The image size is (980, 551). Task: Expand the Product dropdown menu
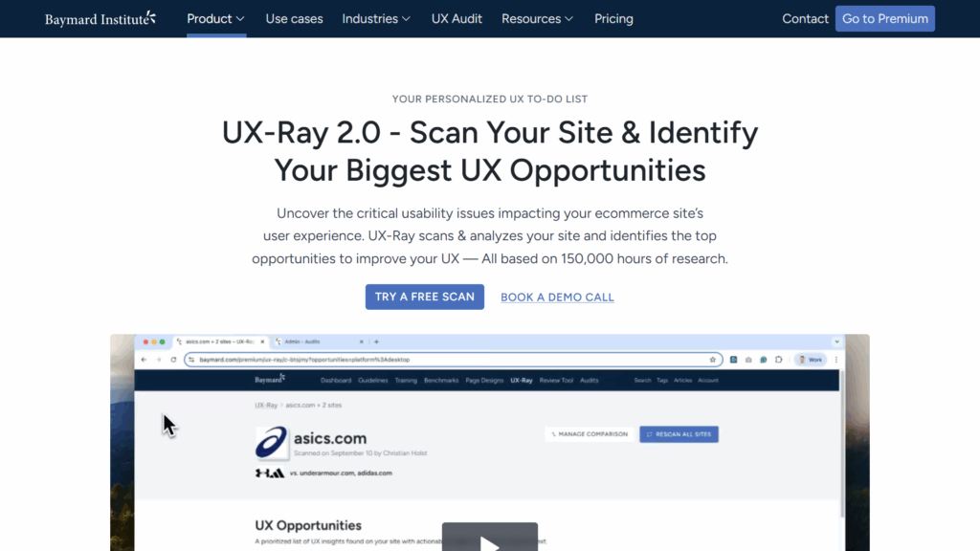coord(215,18)
